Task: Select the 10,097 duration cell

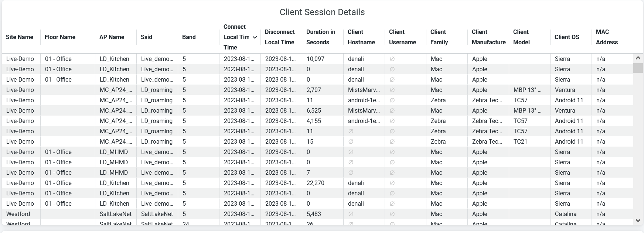Action: [x=315, y=59]
